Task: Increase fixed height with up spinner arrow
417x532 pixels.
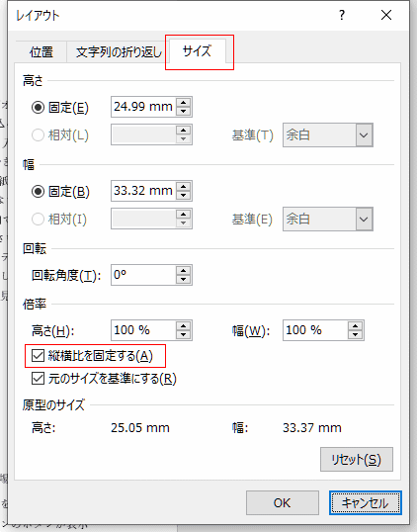Action: [x=184, y=103]
